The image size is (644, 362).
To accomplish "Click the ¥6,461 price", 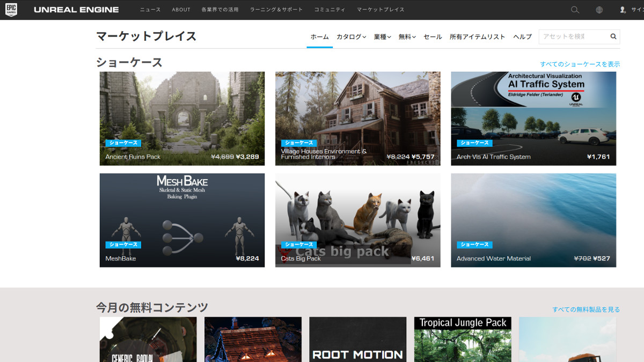I will pos(423,258).
